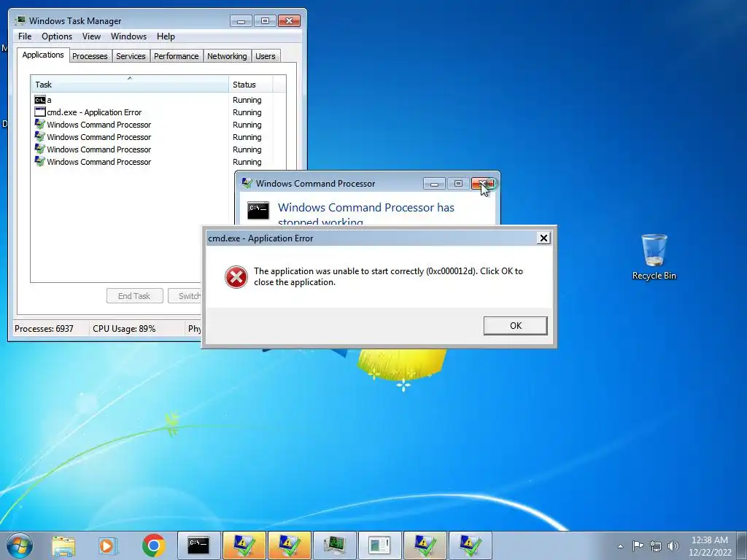Switch to the Processes tab
This screenshot has height=560, width=747.
click(90, 56)
